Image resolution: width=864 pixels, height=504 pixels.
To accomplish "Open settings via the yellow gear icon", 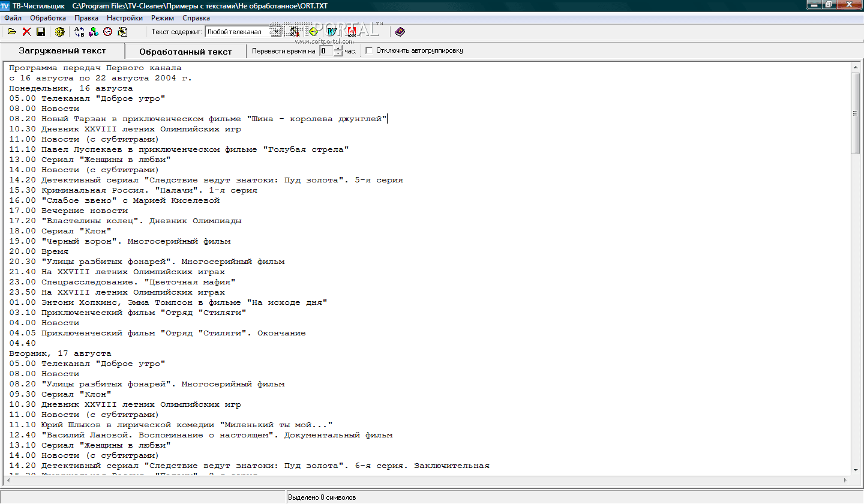I will 59,32.
